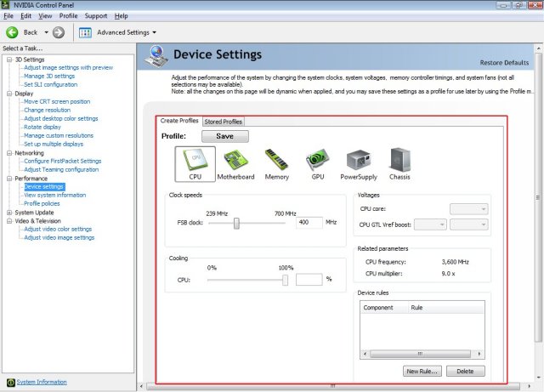
Task: Click the Device rules scroll right arrow
Action: (479, 354)
